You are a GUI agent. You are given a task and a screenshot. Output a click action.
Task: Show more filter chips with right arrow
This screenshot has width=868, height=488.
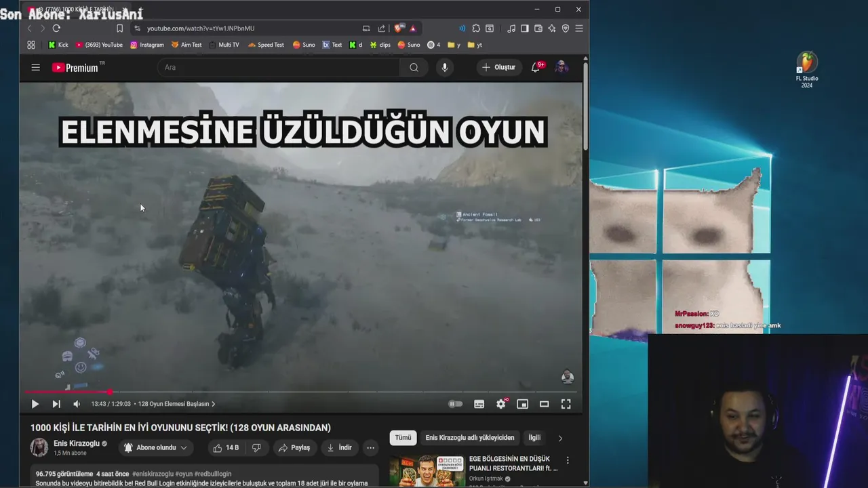(x=560, y=438)
